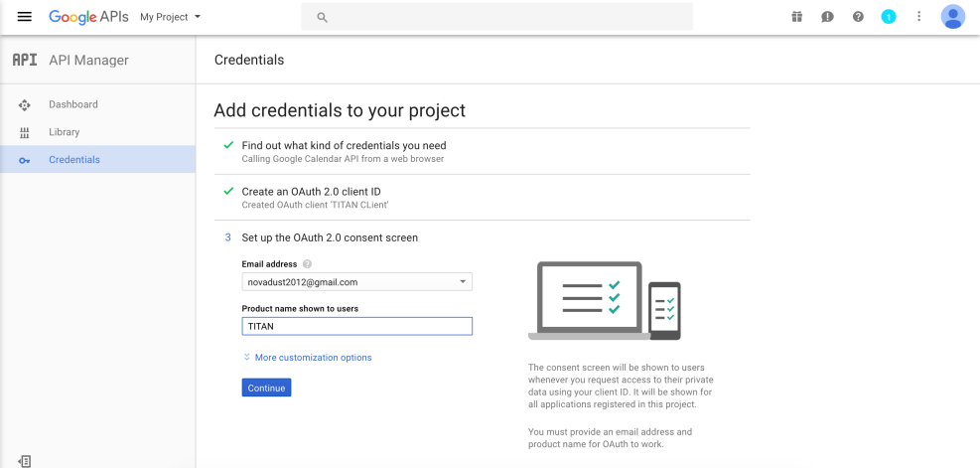Click the search magnifier icon
This screenshot has height=468, width=980.
coord(323,18)
